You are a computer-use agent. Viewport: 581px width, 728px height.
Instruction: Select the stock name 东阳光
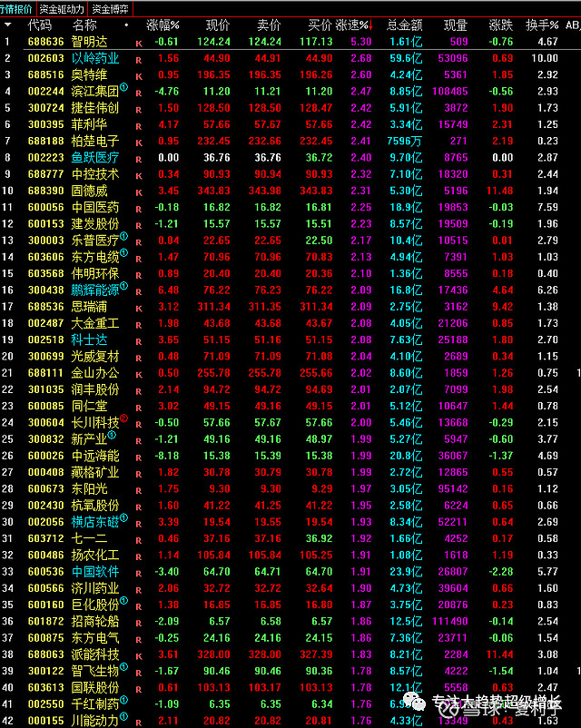click(x=89, y=489)
